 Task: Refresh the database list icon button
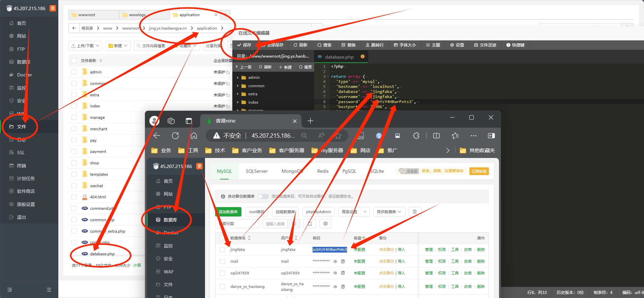click(x=310, y=224)
